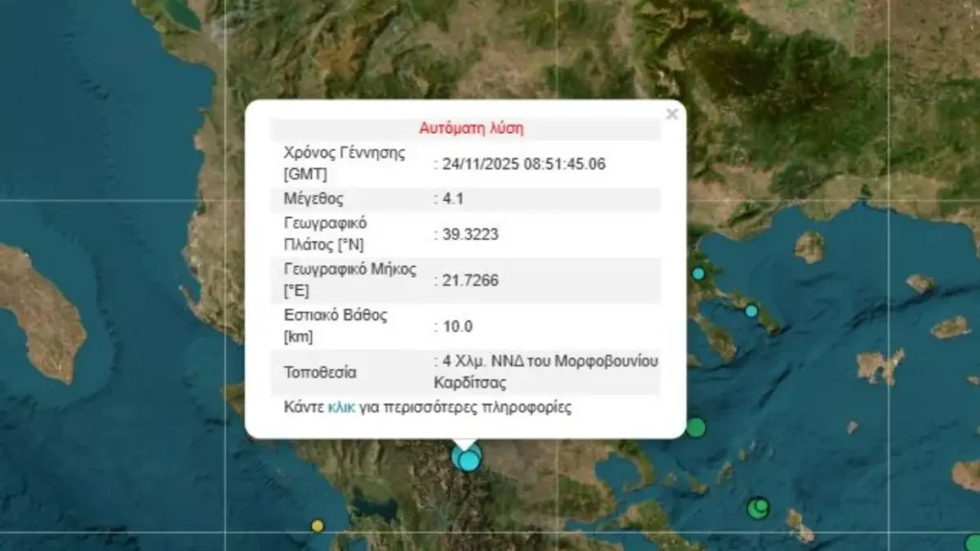Click the latitude value 39.3223
980x551 pixels.
470,233
